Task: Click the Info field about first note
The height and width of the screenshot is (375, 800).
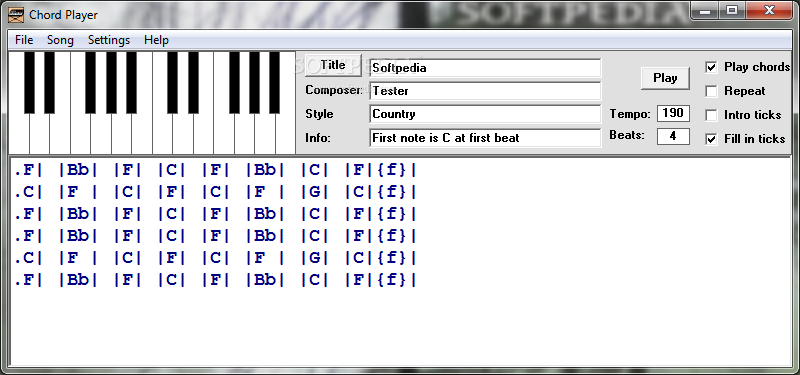Action: click(485, 138)
